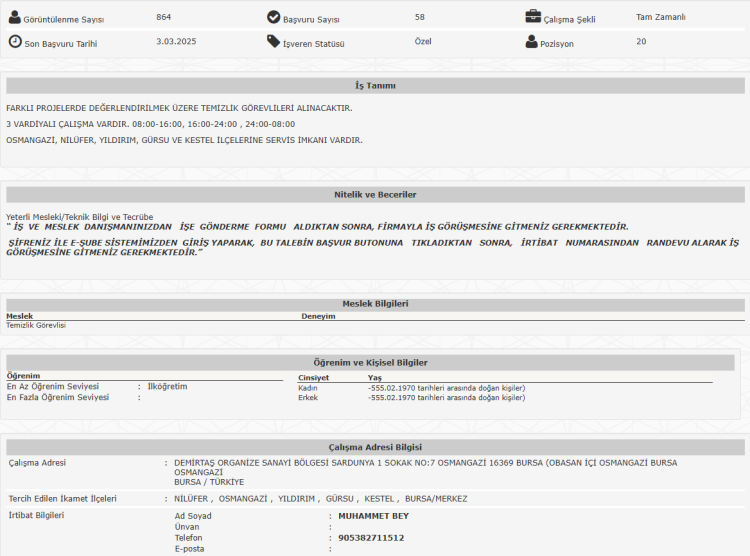This screenshot has height=556, width=750.
Task: Click the Meslek Bilgileri section header
Action: coord(374,303)
